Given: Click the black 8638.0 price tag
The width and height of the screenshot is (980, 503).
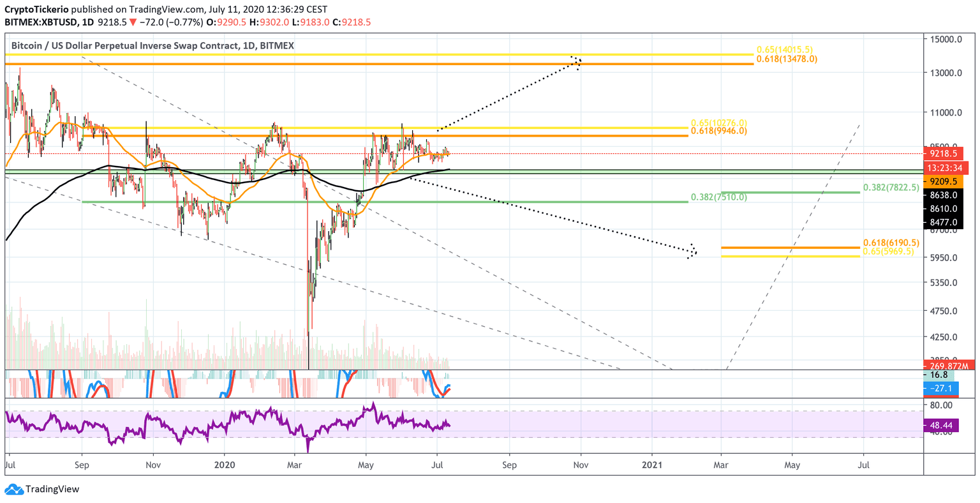Looking at the screenshot, I should pos(943,195).
